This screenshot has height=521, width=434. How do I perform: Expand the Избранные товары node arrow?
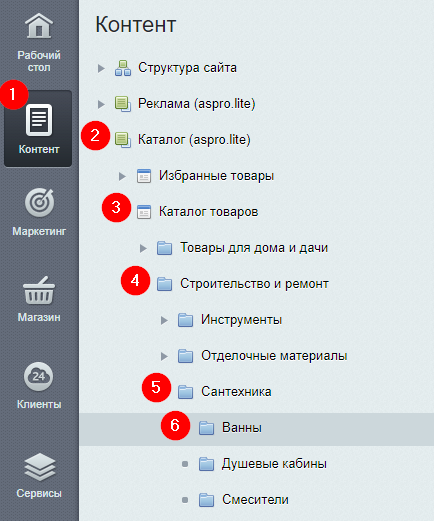coord(122,176)
